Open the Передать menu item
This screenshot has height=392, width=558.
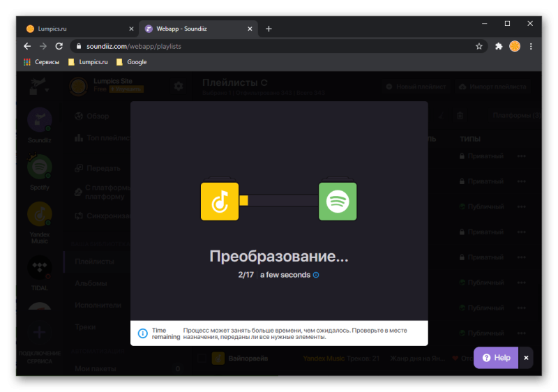click(x=98, y=168)
